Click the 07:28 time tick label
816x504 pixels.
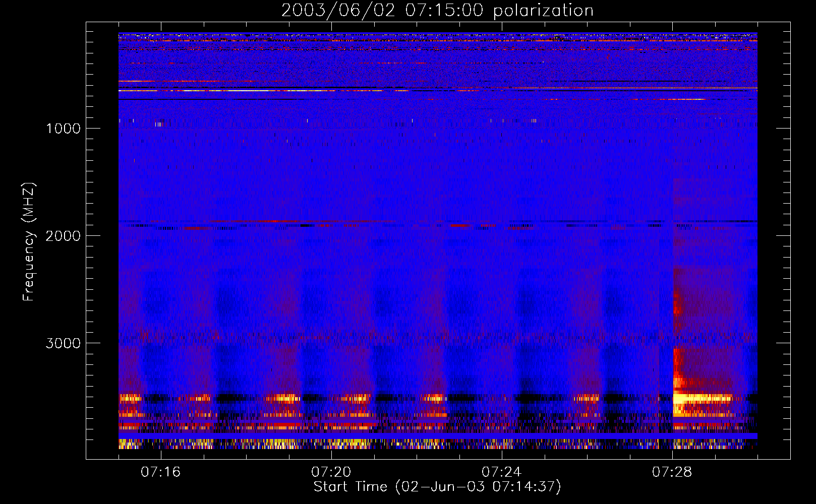point(672,472)
